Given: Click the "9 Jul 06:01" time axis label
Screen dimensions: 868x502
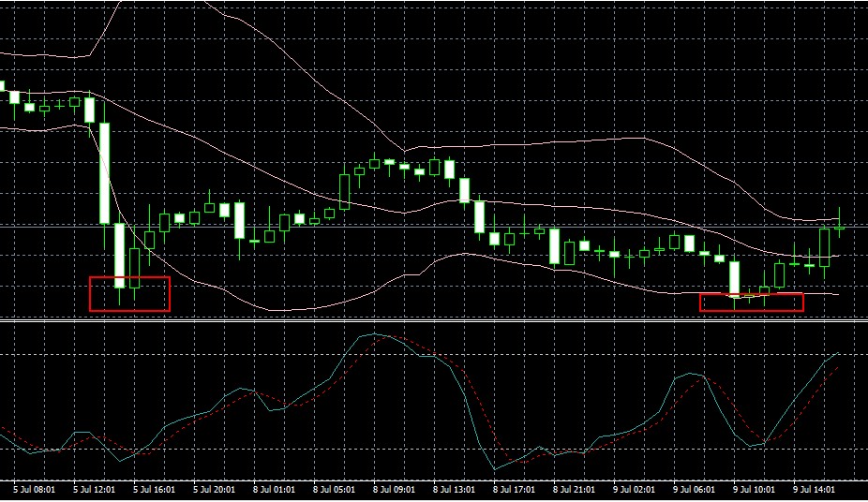Looking at the screenshot, I should point(694,489).
